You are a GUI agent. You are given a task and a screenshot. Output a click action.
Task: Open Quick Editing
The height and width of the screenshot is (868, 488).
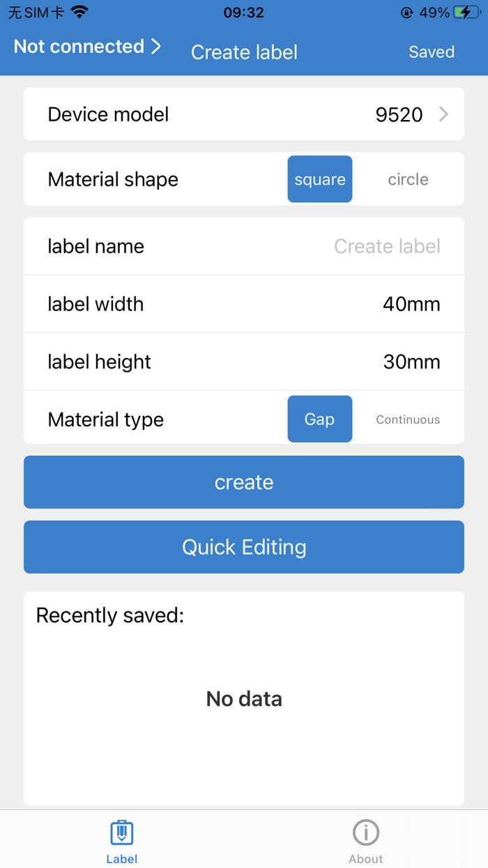pyautogui.click(x=244, y=547)
